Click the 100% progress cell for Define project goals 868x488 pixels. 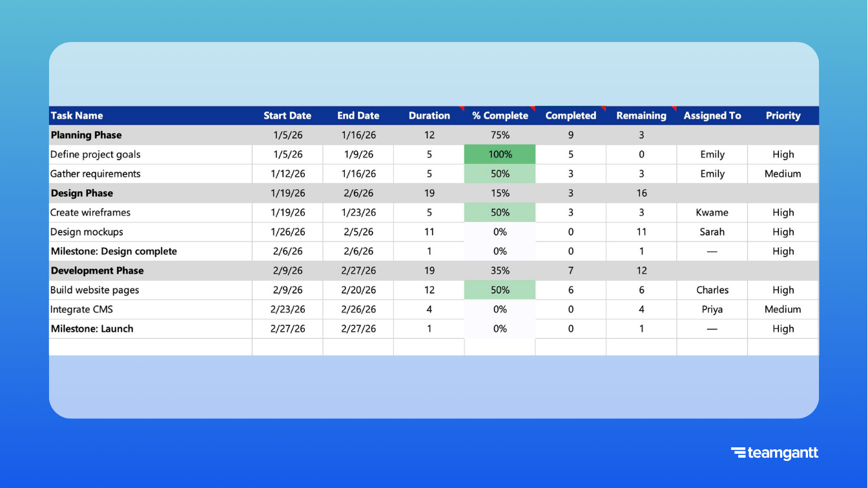[499, 154]
